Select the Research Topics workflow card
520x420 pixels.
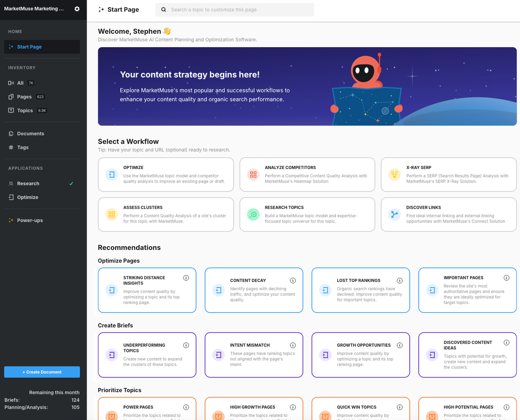tap(307, 215)
